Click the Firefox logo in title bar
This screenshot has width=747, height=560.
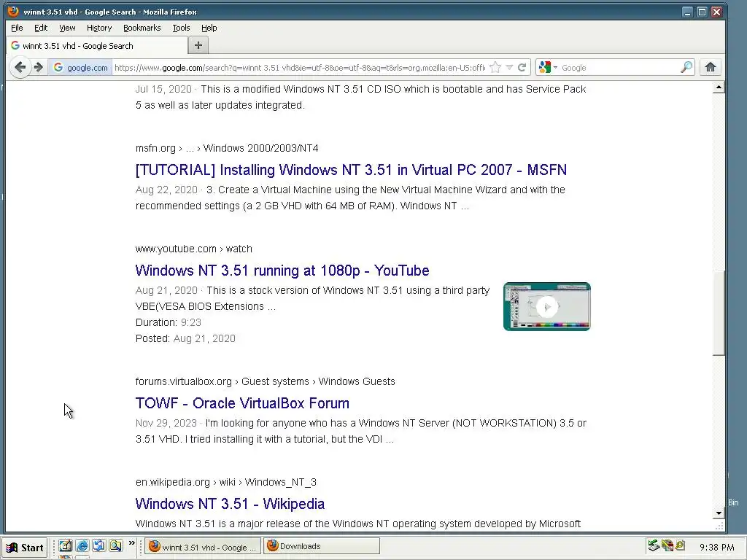13,11
